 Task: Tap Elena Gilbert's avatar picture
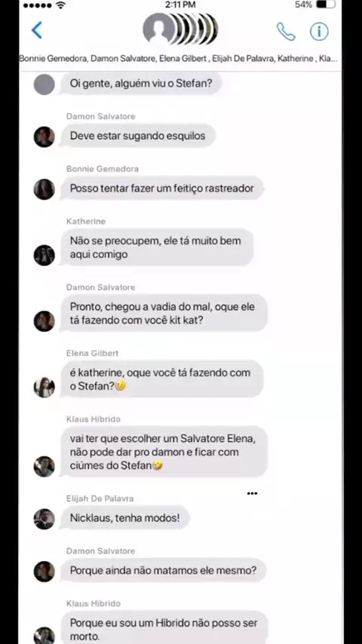point(44,388)
